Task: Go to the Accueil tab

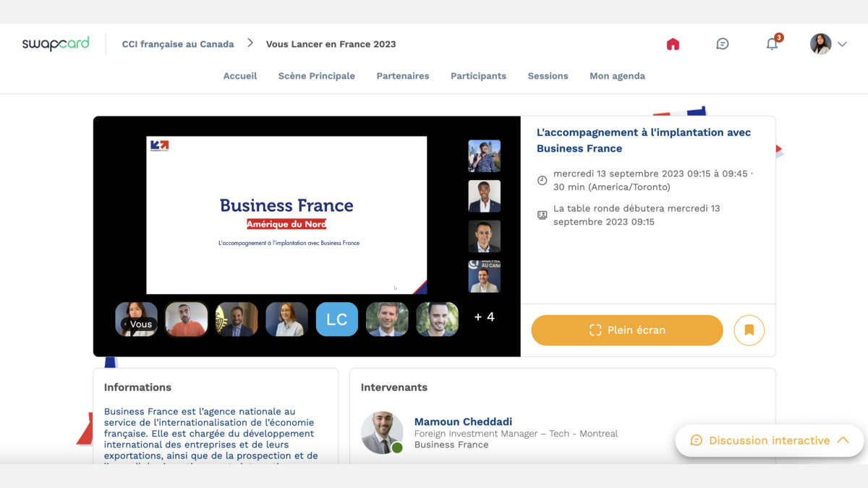Action: pos(240,76)
